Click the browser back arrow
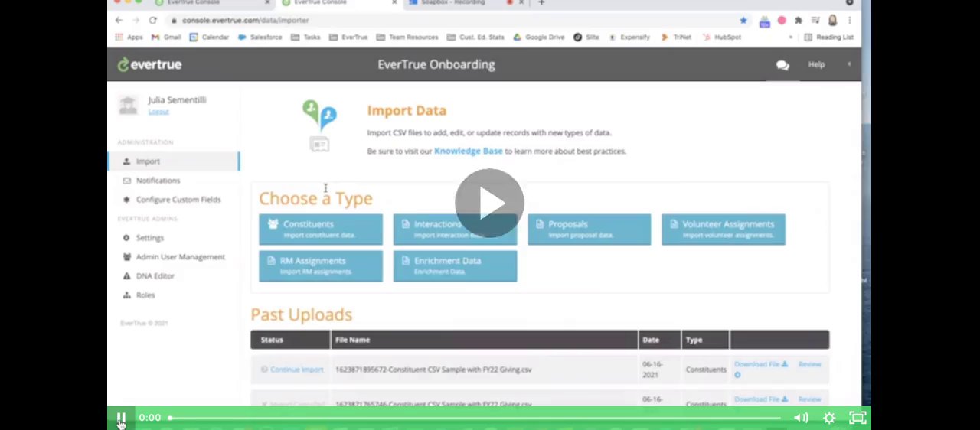The width and height of the screenshot is (980, 430). click(x=119, y=21)
